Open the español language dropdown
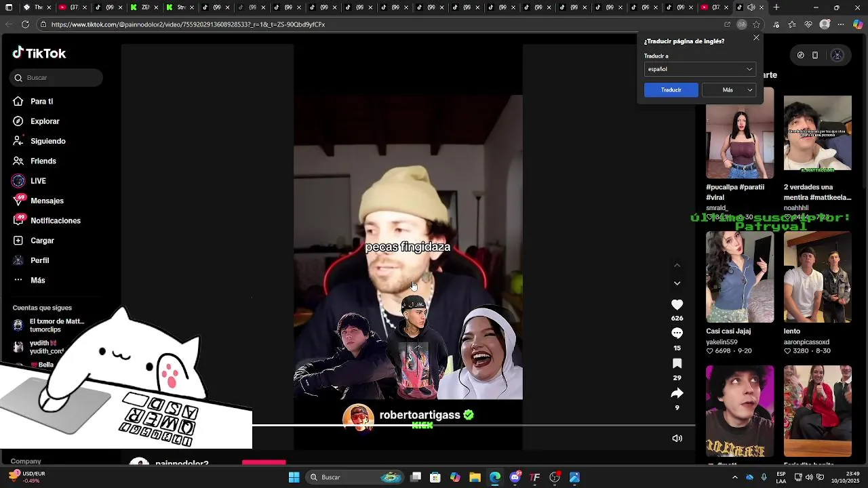Viewport: 868px width, 488px height. pyautogui.click(x=700, y=69)
